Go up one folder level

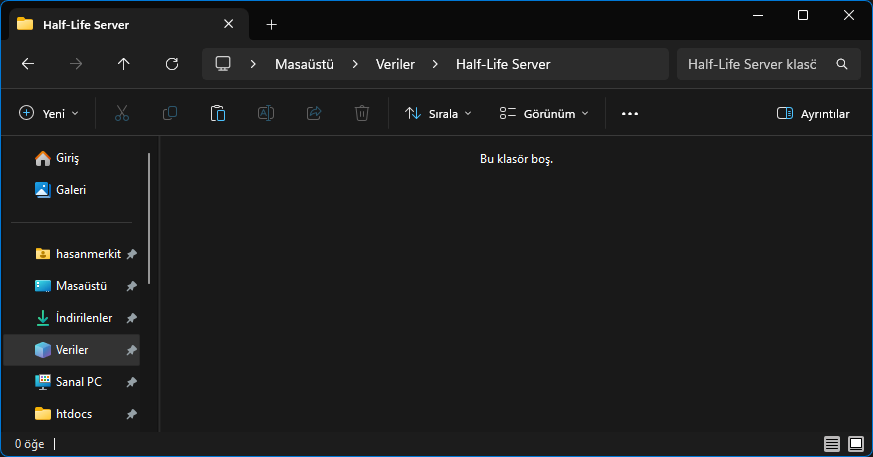[x=124, y=64]
